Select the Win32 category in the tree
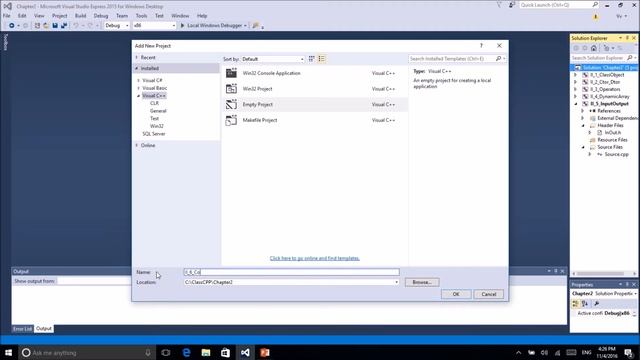 coord(157,126)
